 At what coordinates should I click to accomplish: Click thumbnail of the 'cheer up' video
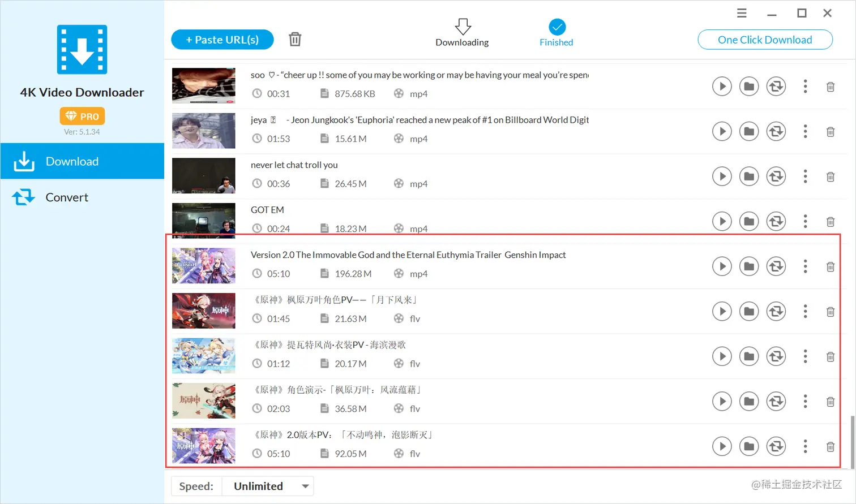(x=204, y=85)
